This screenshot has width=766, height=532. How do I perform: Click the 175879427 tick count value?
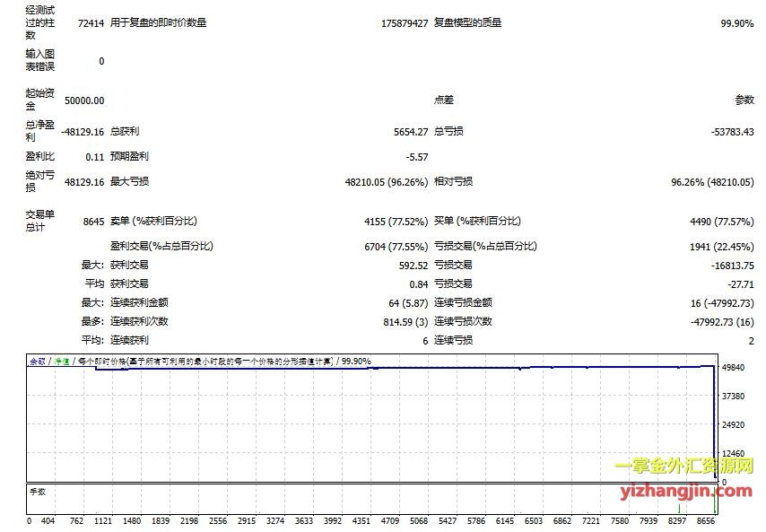point(404,23)
